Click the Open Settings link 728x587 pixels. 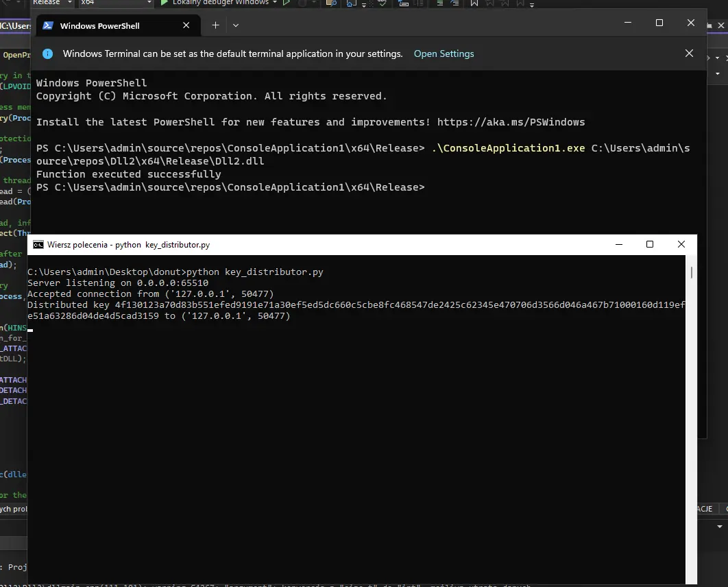pyautogui.click(x=444, y=53)
